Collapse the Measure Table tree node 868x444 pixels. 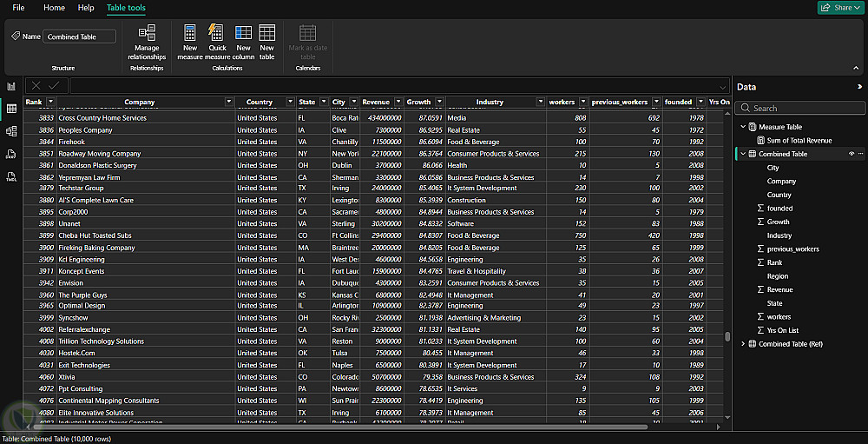pos(742,127)
